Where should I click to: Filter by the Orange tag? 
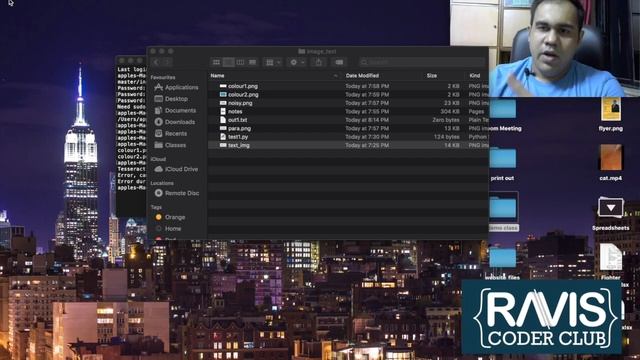[x=170, y=217]
